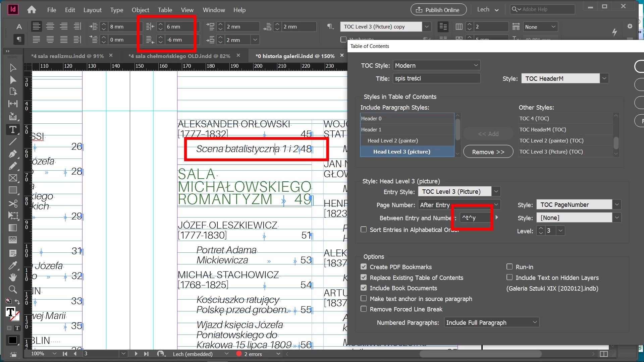The height and width of the screenshot is (362, 644).
Task: Click the Publish Online button
Action: point(438,10)
